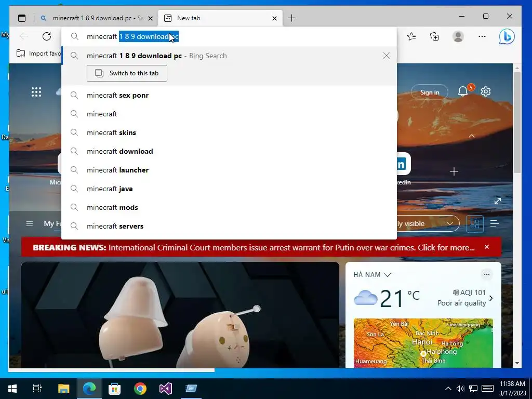
Task: Open the notifications bell icon
Action: (x=463, y=91)
